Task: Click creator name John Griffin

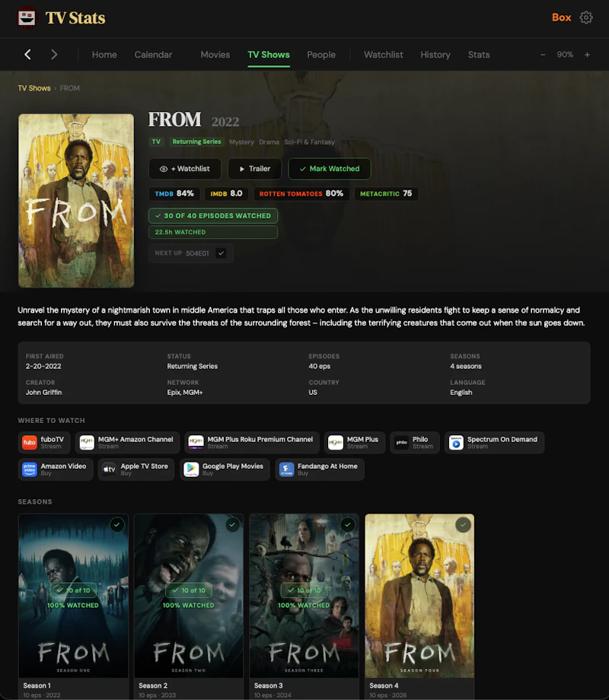Action: (x=44, y=393)
